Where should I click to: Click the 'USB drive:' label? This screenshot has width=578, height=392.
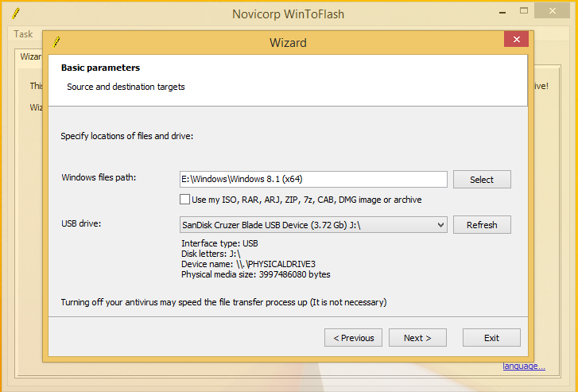(x=81, y=223)
